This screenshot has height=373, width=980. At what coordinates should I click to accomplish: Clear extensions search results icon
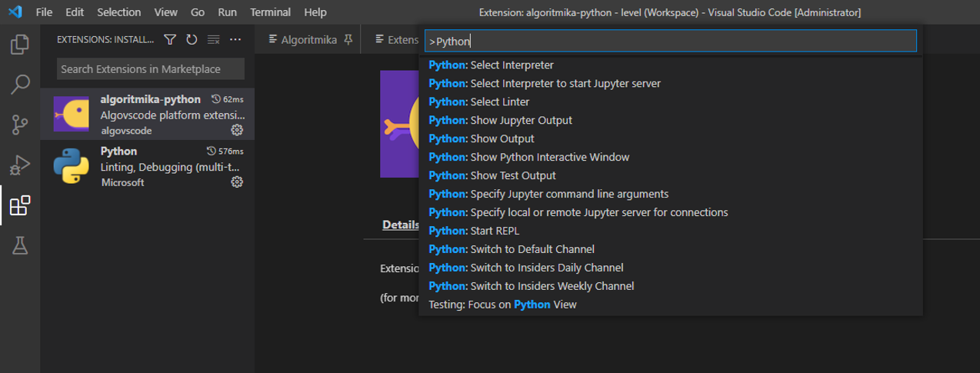(x=214, y=40)
